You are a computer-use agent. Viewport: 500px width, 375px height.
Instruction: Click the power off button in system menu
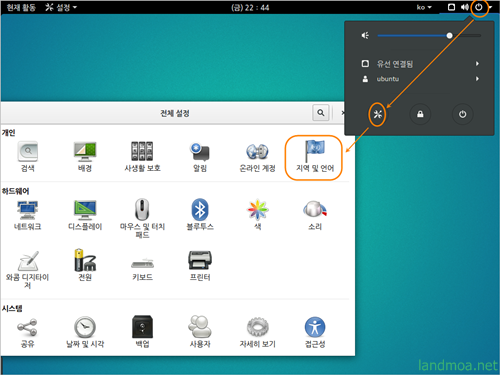tap(462, 114)
